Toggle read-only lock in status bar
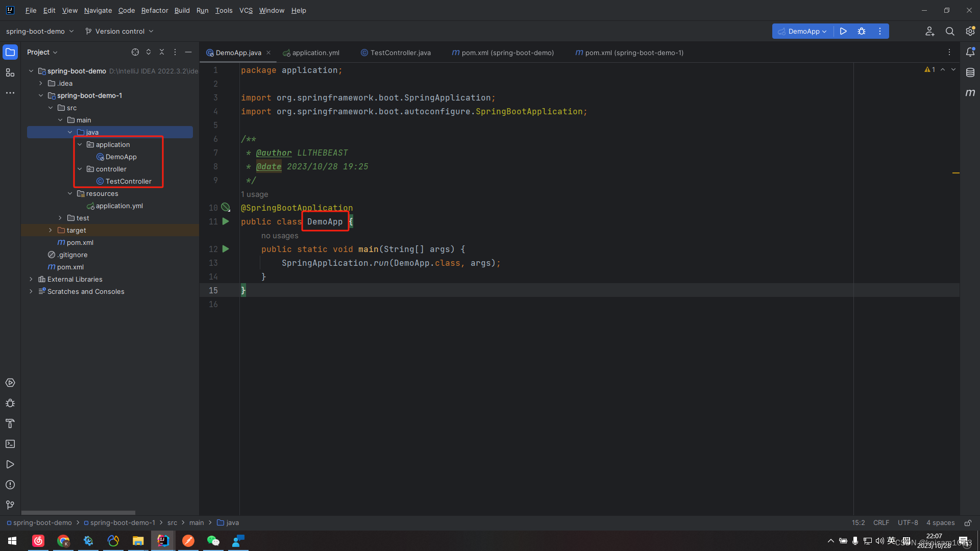Image resolution: width=980 pixels, height=551 pixels. pos(968,523)
